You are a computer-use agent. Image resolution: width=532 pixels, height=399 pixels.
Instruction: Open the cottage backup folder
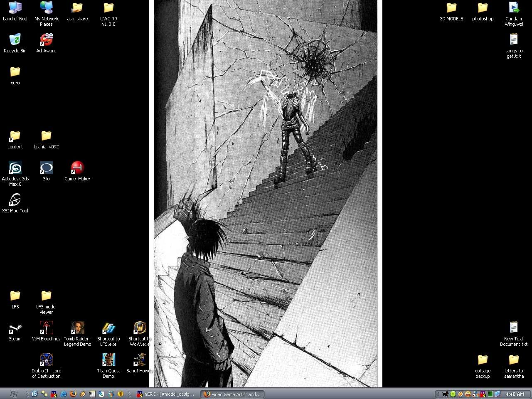[483, 366]
